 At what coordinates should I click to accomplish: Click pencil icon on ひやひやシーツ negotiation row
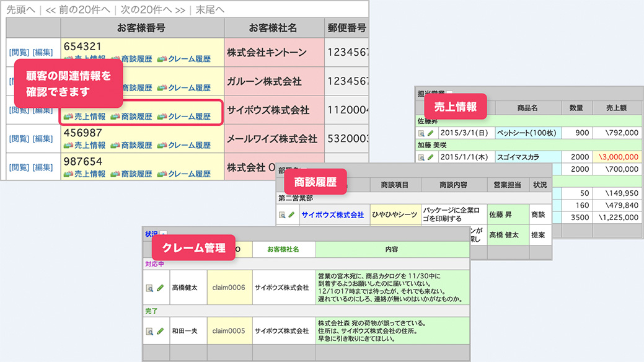291,214
